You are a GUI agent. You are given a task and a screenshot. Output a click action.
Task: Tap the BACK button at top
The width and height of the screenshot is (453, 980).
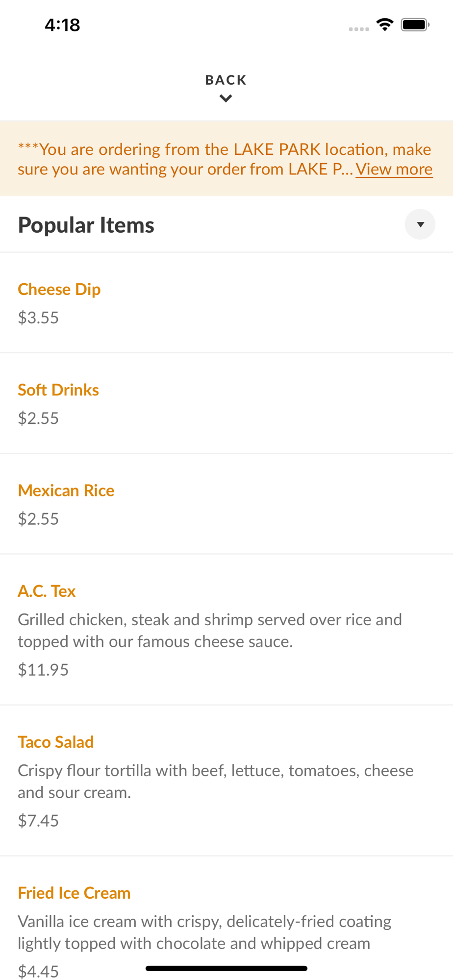(x=226, y=80)
